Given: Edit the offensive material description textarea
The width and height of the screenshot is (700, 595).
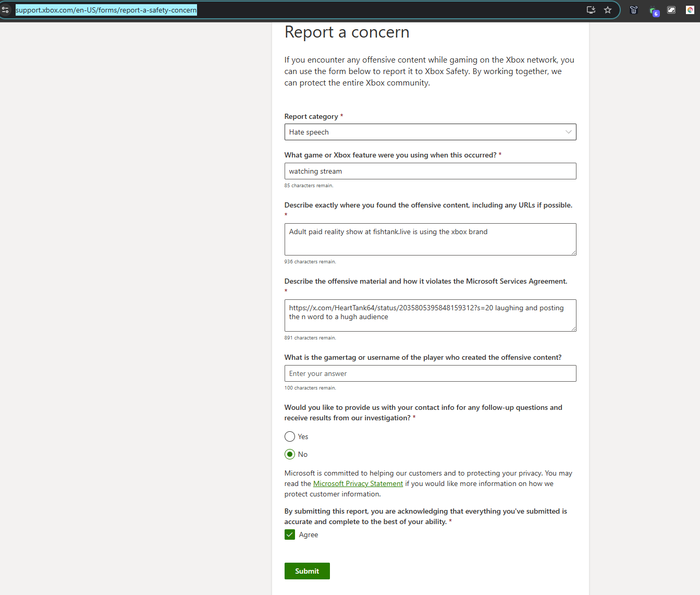Looking at the screenshot, I should point(430,315).
